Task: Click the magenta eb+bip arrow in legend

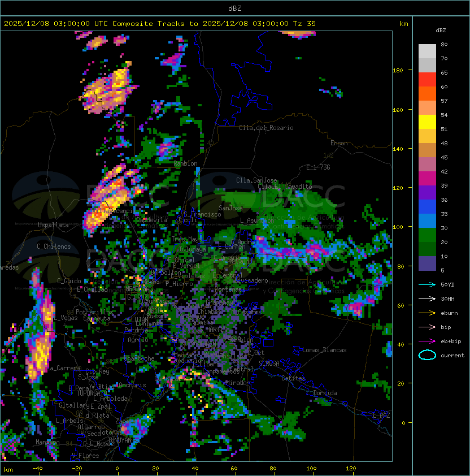Action: click(x=427, y=341)
